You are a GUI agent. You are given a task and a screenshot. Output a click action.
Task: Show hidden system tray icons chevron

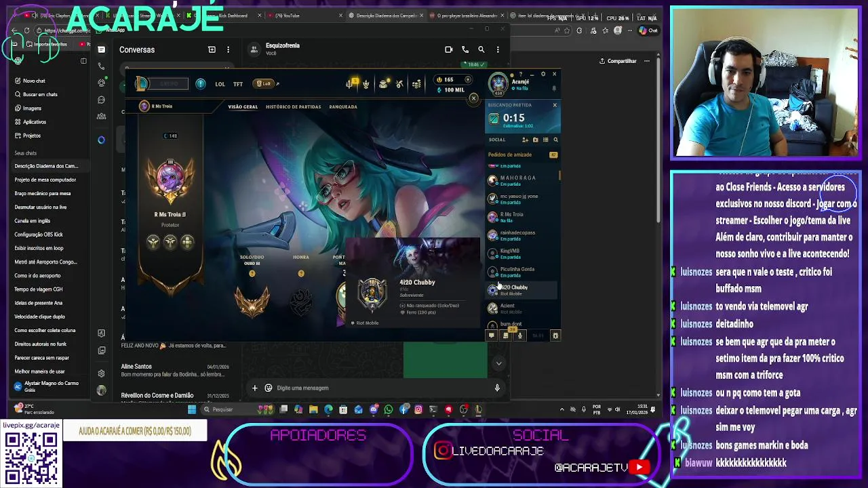(x=561, y=409)
